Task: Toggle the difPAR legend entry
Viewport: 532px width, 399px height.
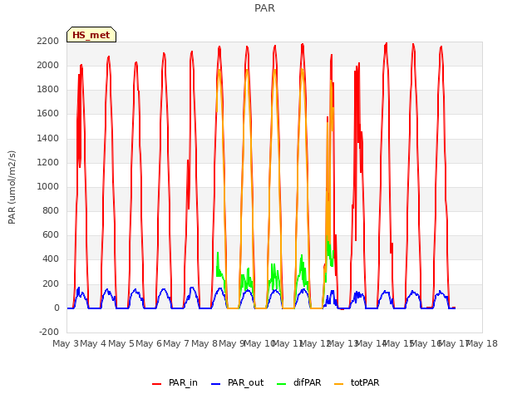Action: (x=299, y=382)
